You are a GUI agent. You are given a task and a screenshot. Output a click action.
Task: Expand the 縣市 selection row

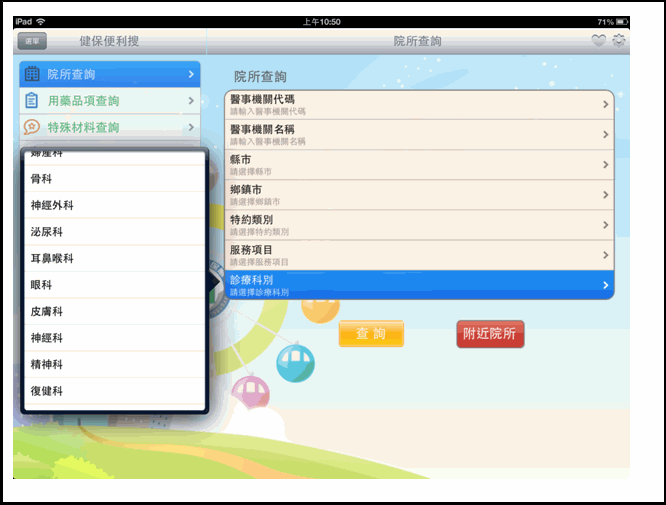point(419,164)
